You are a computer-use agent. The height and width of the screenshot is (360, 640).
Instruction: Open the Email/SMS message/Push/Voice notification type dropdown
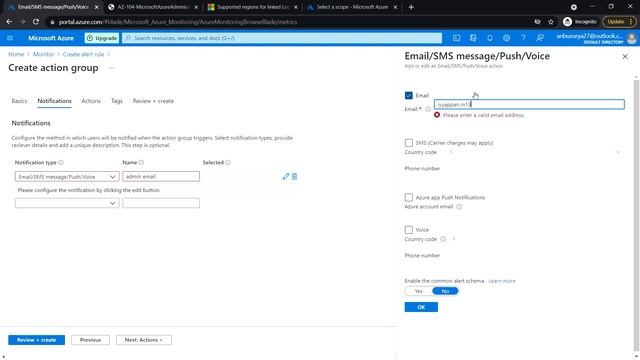(67, 176)
